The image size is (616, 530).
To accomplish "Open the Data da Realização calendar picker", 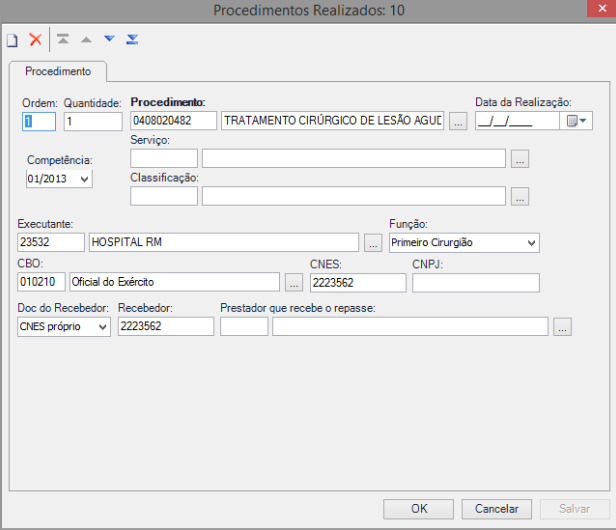I will (576, 121).
